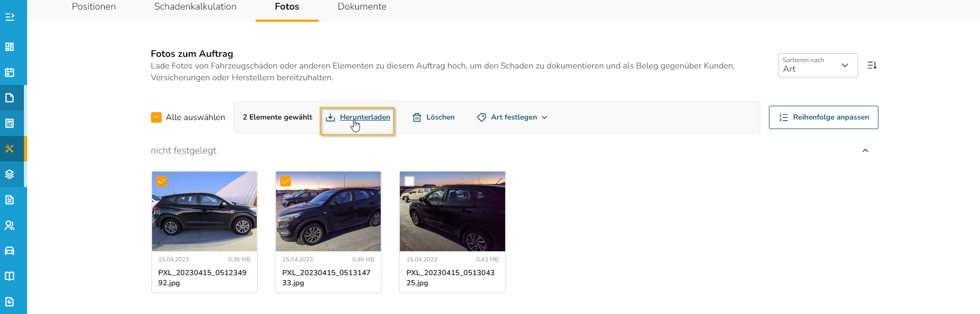Screen dimensions: 980x314
Task: Click filename PXL_20230415_051304325.jpg
Action: pyautogui.click(x=450, y=278)
